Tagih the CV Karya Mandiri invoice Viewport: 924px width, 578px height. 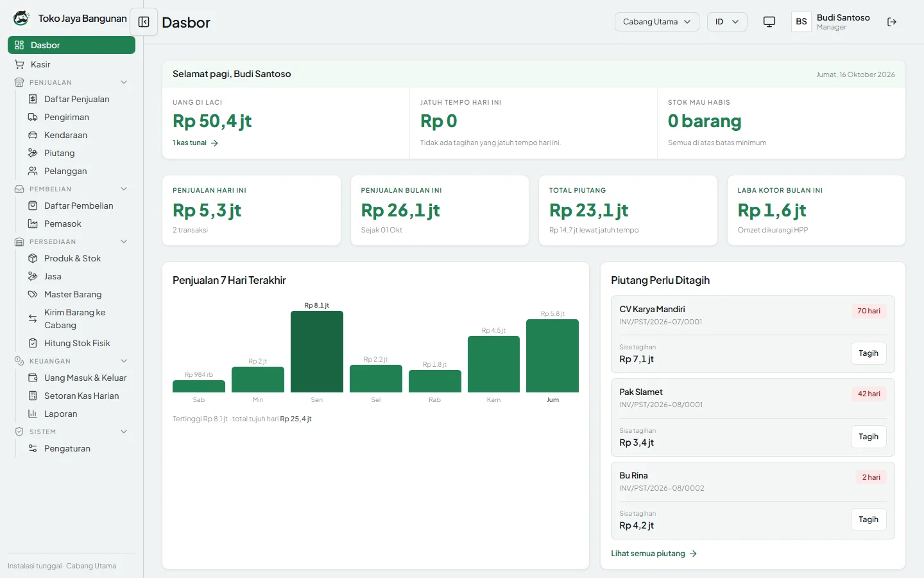click(868, 353)
